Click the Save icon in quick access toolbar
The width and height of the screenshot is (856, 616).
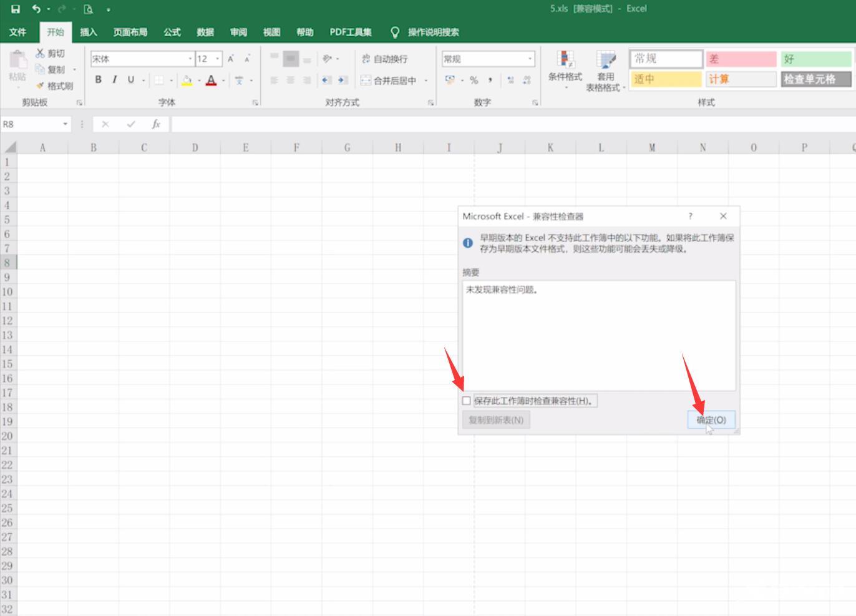[16, 9]
